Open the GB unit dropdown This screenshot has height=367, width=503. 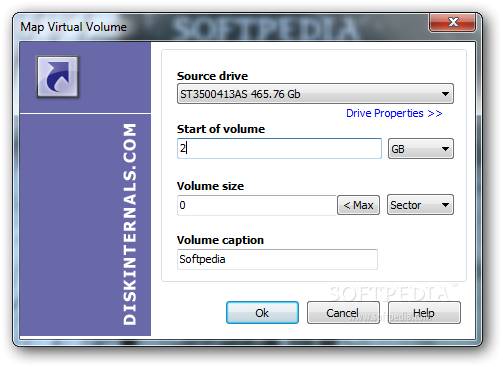421,149
